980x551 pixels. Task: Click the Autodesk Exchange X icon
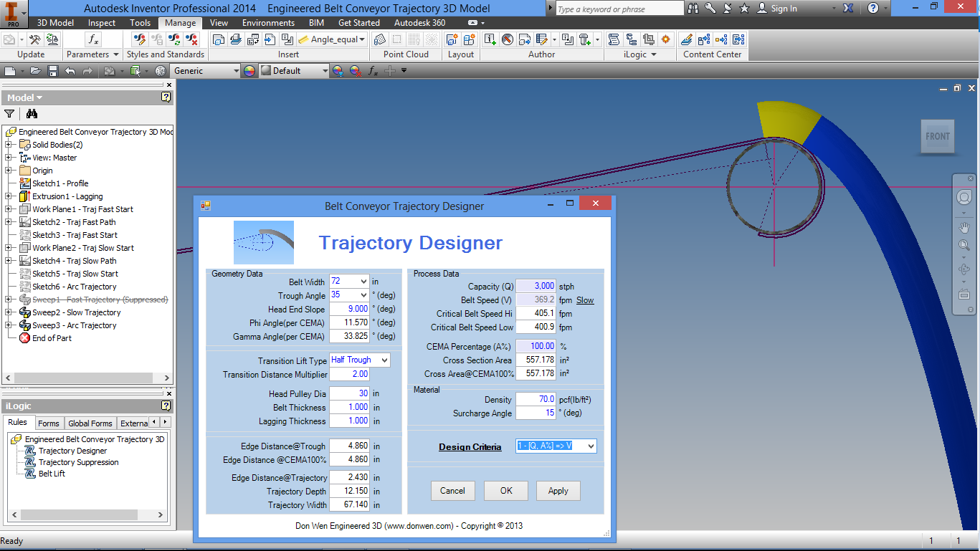click(848, 9)
